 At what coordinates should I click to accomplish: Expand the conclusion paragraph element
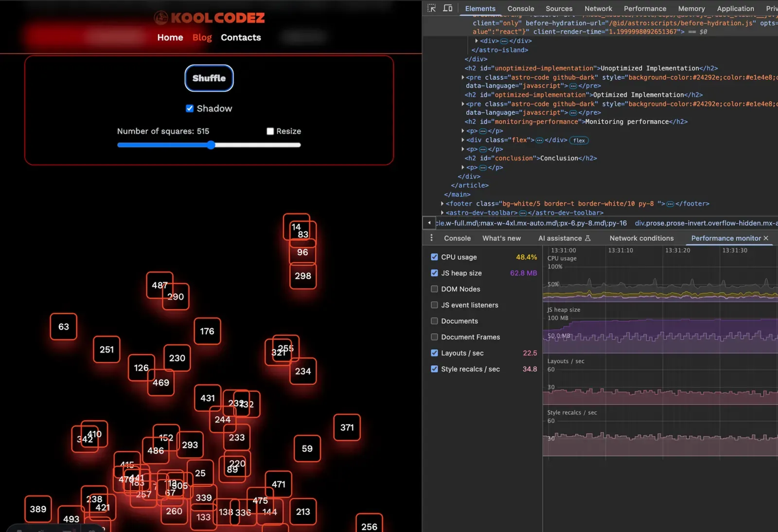pos(462,167)
